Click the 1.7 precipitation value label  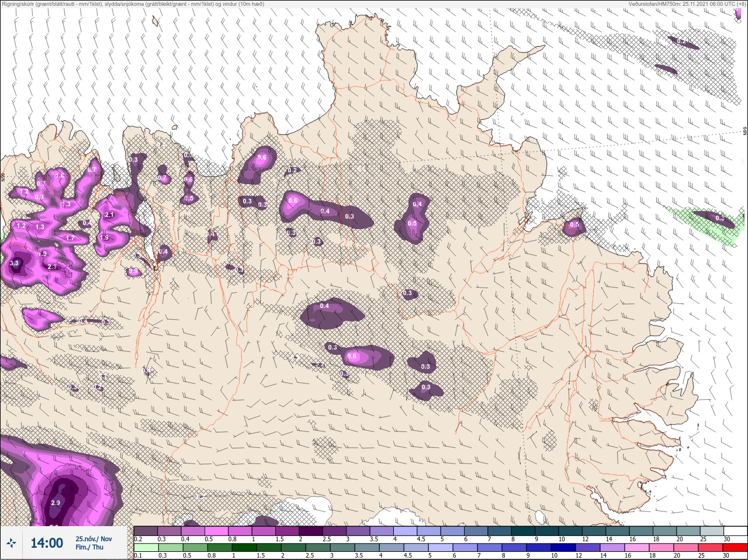pos(70,238)
